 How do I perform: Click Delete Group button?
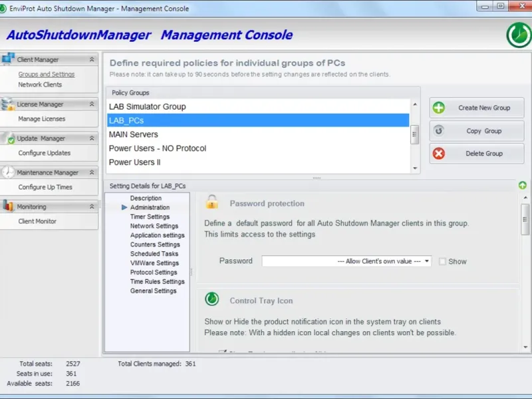[x=477, y=154]
